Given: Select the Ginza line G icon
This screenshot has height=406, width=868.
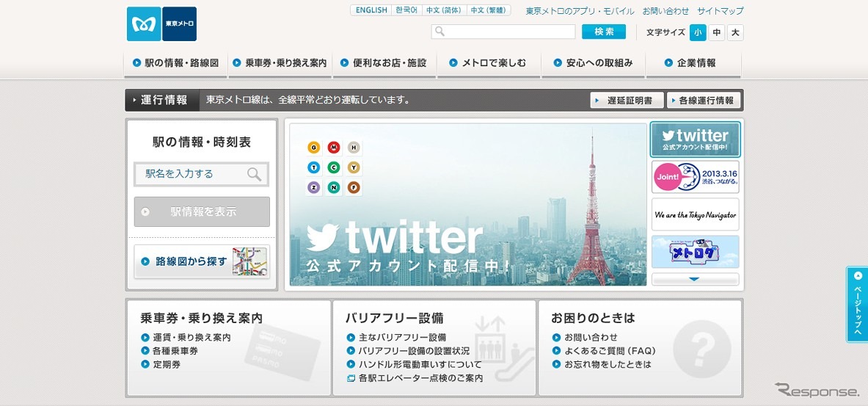Looking at the screenshot, I should 315,148.
